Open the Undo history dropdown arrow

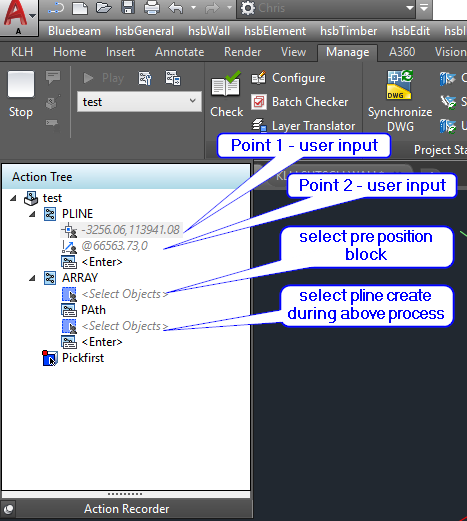pos(193,7)
